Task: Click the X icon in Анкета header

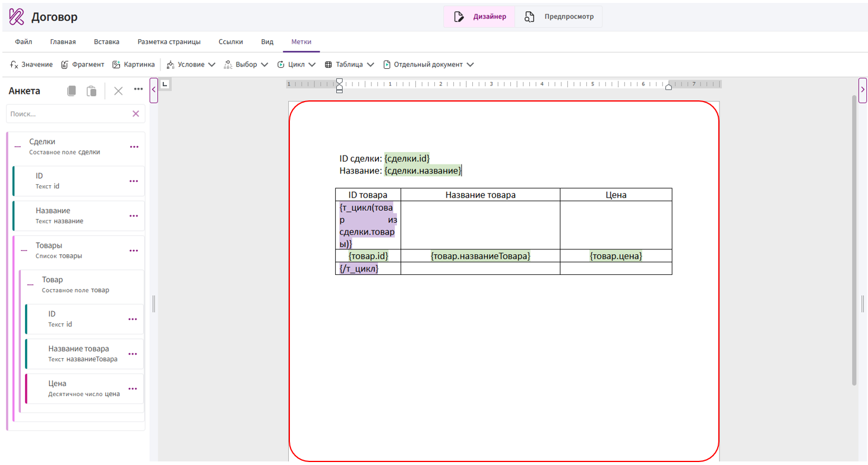Action: (118, 91)
